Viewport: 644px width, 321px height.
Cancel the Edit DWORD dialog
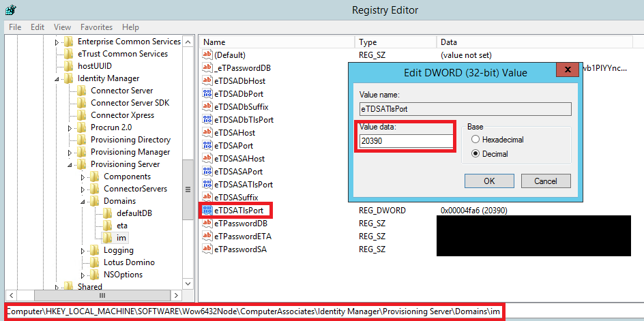(546, 181)
